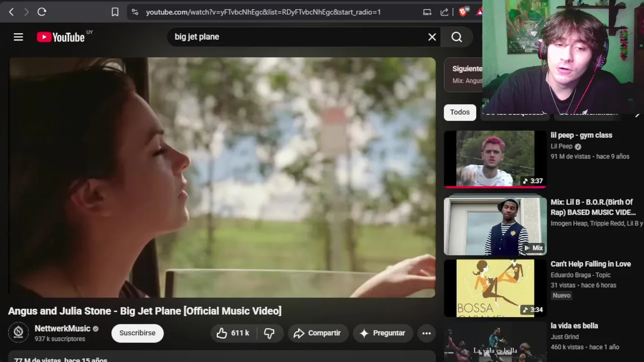Viewport: 644px width, 362px height.
Task: Click the main video player area
Action: tap(222, 177)
